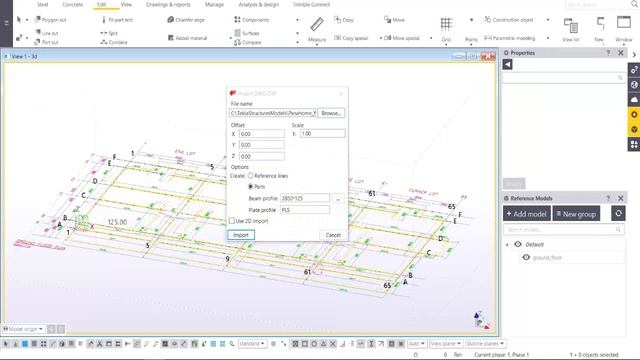Open the Outline planes dropdown
Screen dimensions: 640x360
point(485,344)
